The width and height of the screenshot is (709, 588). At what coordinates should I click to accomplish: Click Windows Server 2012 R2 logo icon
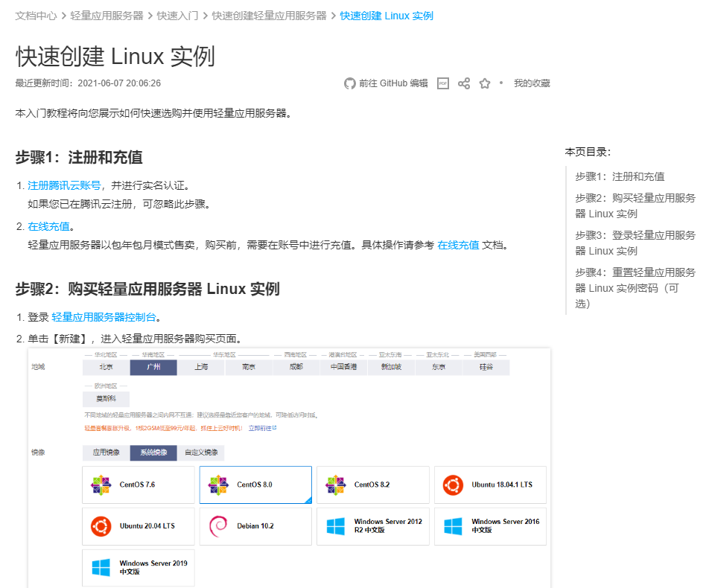tap(335, 526)
